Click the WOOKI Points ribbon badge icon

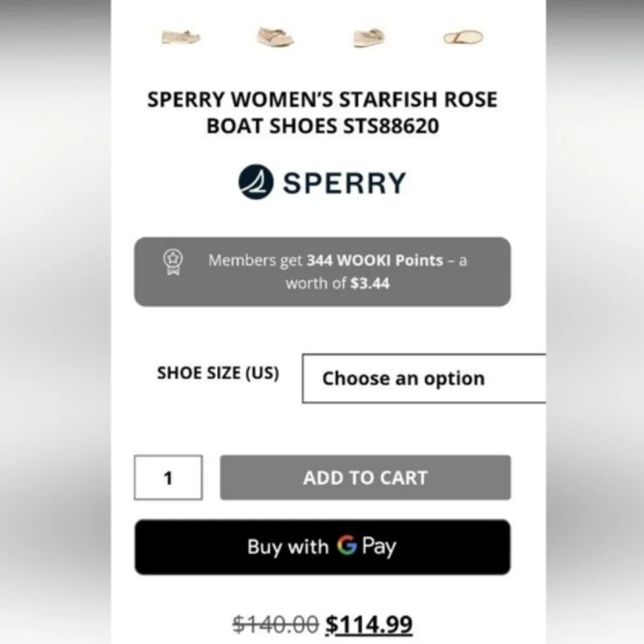pyautogui.click(x=173, y=261)
